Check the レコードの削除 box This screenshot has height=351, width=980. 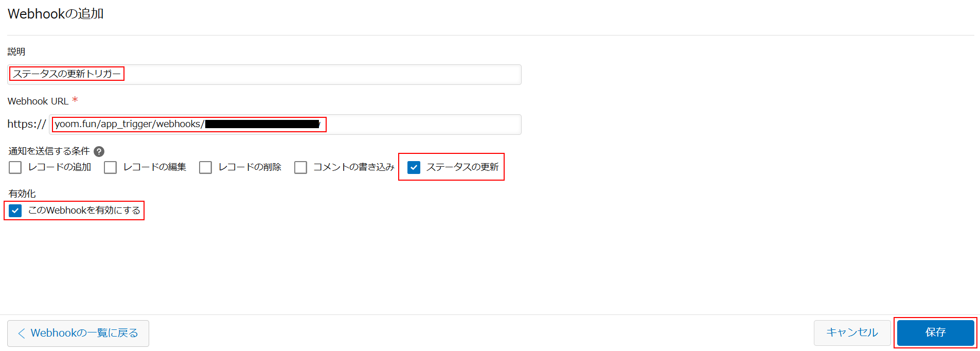206,167
